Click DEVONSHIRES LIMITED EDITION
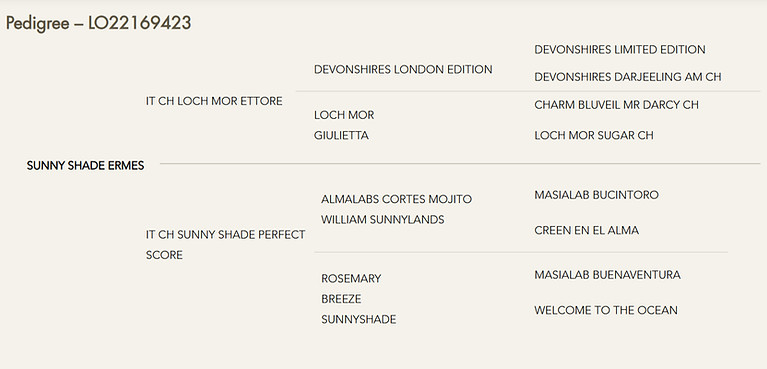This screenshot has width=767, height=369. click(620, 49)
